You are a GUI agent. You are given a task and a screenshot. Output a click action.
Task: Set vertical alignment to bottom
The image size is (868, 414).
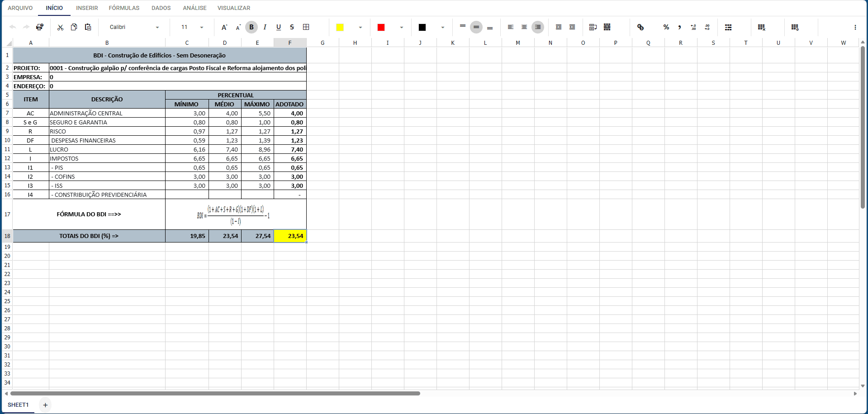(x=490, y=27)
